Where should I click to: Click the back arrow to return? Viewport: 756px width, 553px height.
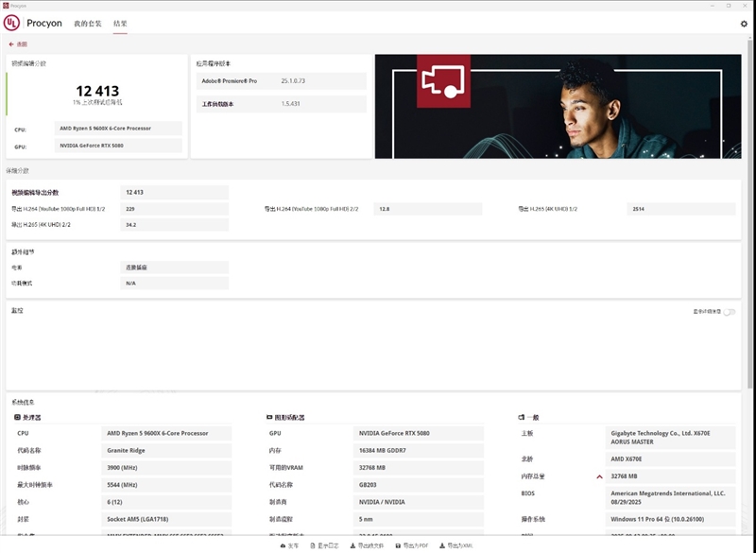click(12, 44)
